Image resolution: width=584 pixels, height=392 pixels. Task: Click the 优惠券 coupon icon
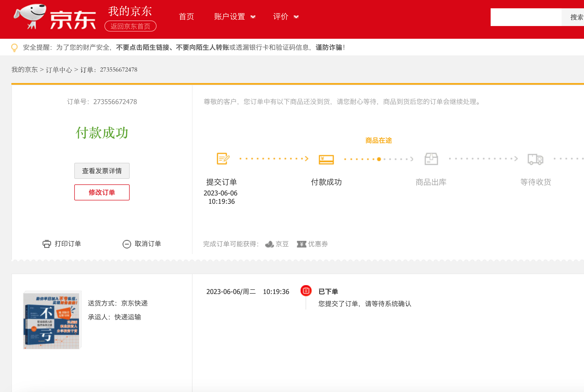tap(301, 244)
